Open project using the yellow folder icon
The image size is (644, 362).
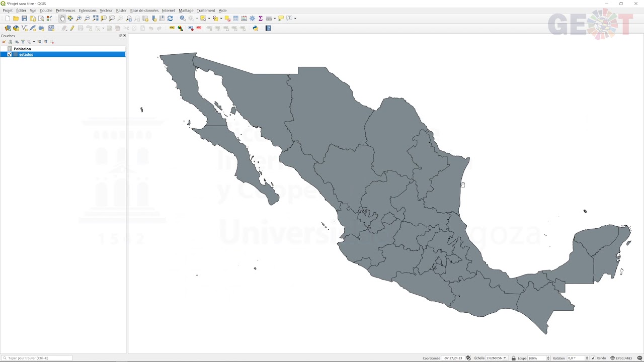[x=16, y=19]
